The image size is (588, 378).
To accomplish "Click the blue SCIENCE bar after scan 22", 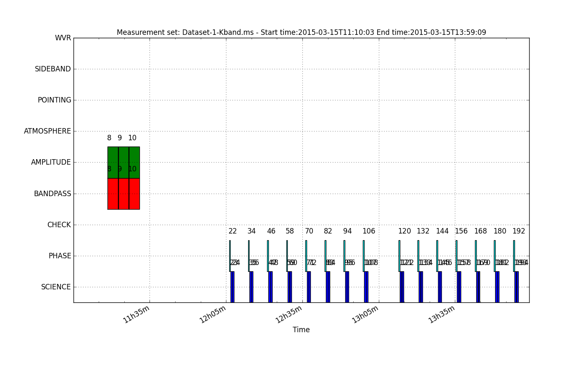I will pyautogui.click(x=232, y=287).
